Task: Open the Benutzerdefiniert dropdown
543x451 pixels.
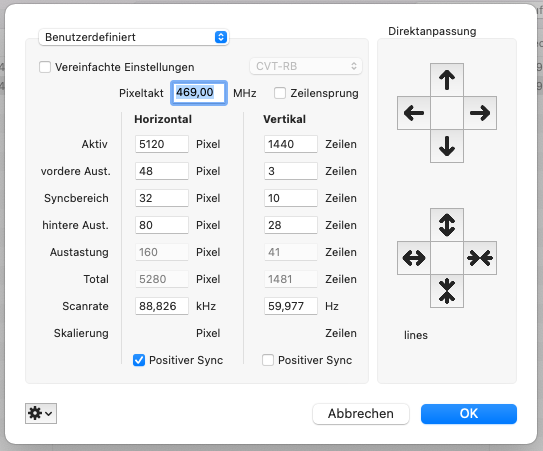Action: click(134, 37)
